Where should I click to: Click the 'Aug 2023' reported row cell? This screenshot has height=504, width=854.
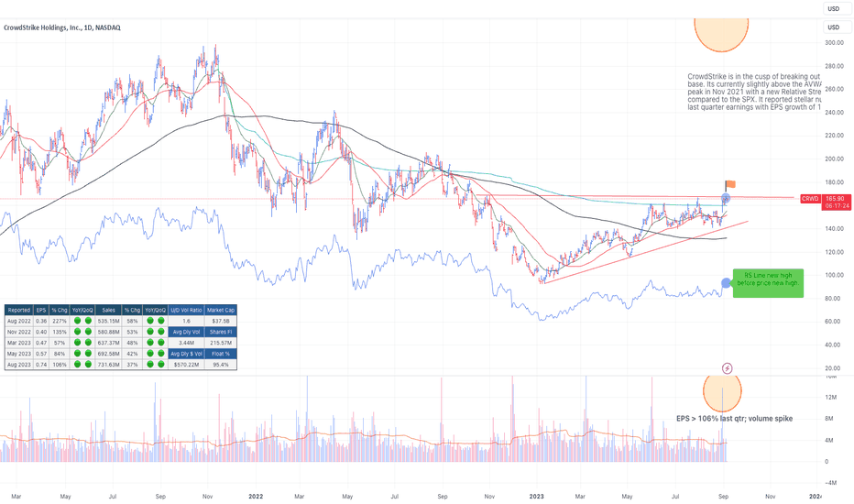coord(19,365)
